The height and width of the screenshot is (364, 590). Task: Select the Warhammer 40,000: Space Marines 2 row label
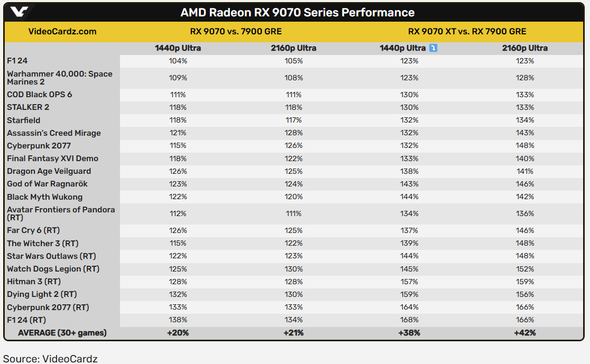(59, 78)
